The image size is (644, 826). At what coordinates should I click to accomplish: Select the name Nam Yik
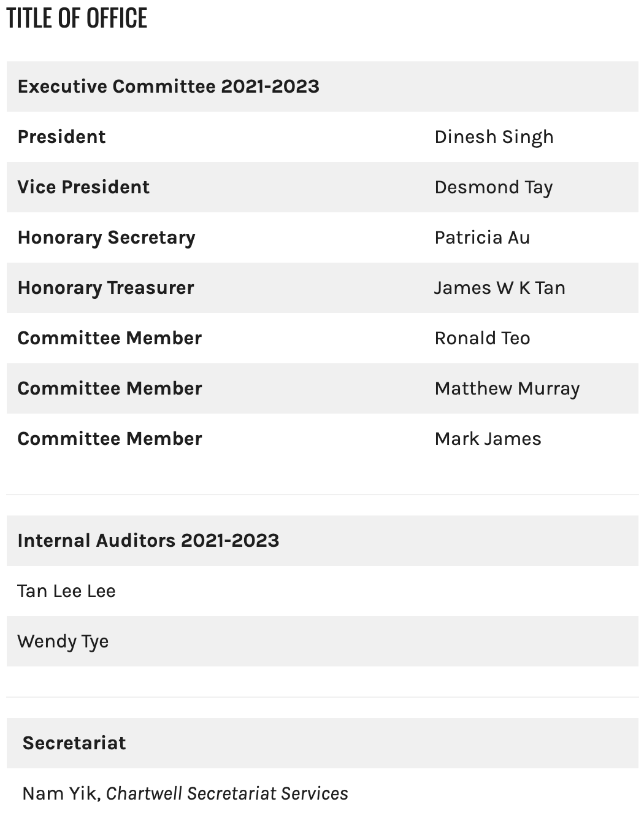click(x=59, y=793)
